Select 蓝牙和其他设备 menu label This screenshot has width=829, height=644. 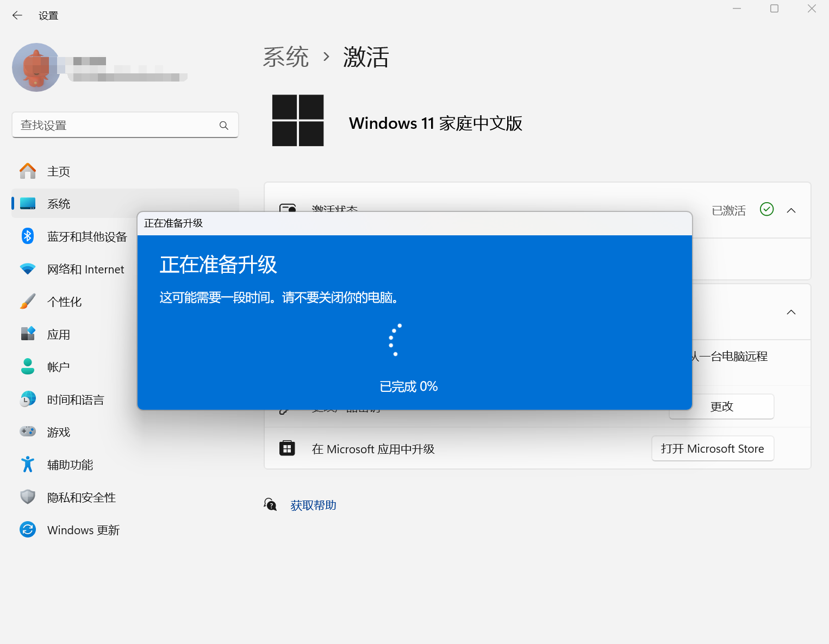[x=87, y=237]
